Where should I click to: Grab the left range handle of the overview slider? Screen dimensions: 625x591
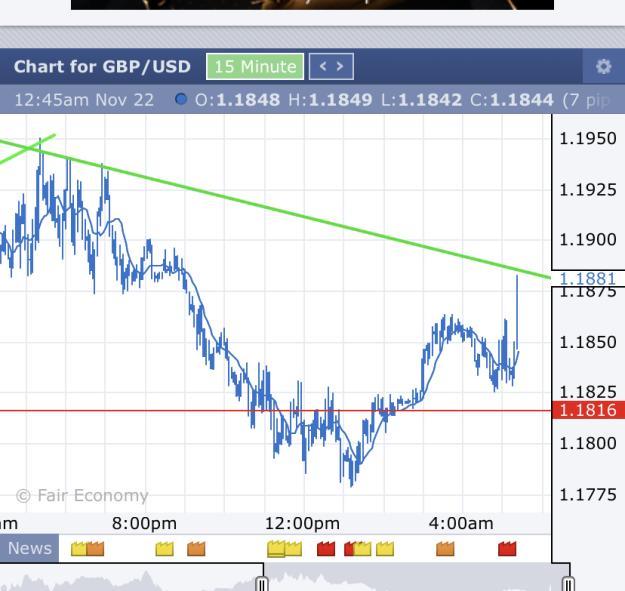tap(262, 584)
